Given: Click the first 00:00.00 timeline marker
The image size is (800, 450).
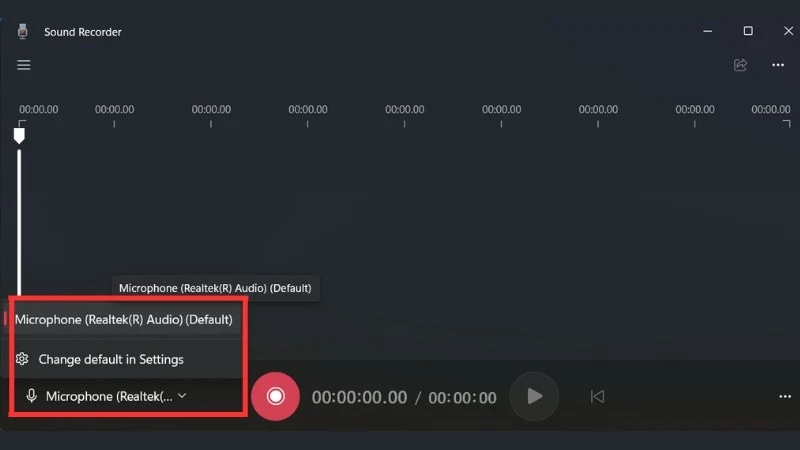Looking at the screenshot, I should point(38,109).
